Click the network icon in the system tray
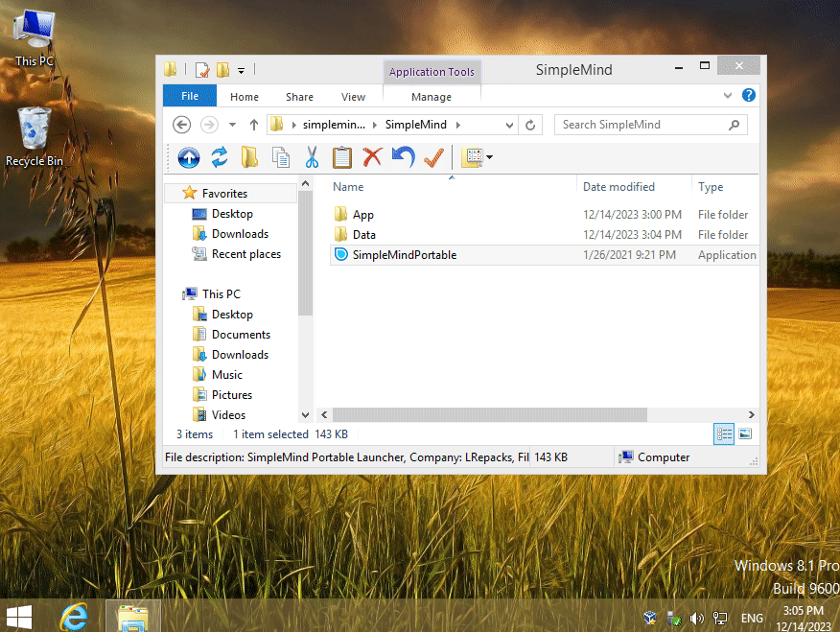This screenshot has width=840, height=632. coord(719,619)
